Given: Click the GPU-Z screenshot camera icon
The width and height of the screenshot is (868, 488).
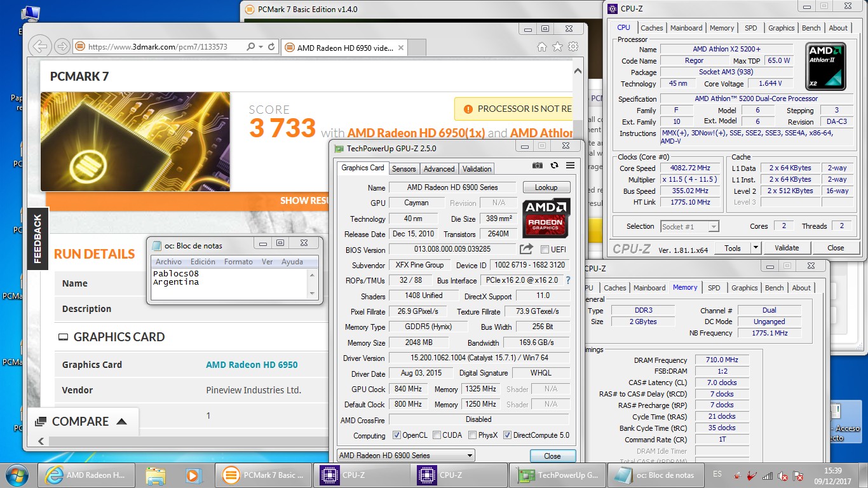Looking at the screenshot, I should point(538,165).
